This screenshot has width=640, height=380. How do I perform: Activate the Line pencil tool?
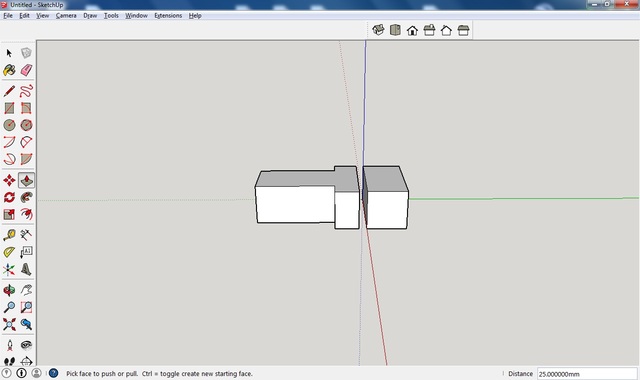(x=9, y=91)
